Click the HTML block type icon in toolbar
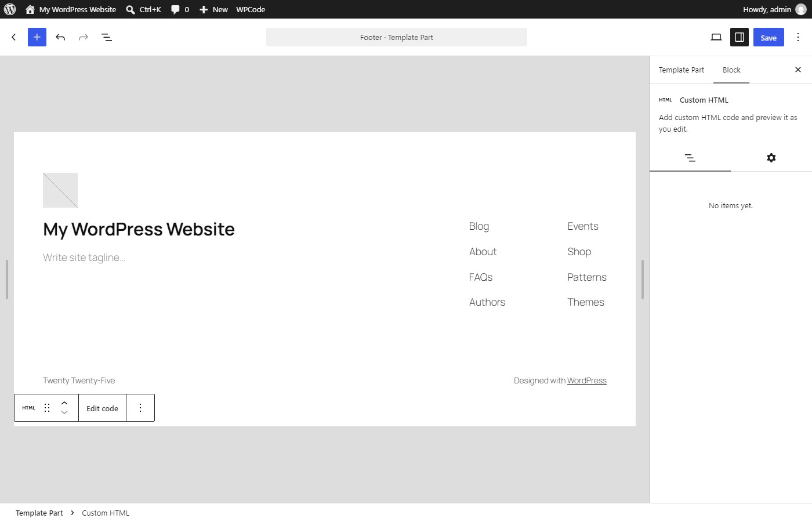 click(28, 408)
